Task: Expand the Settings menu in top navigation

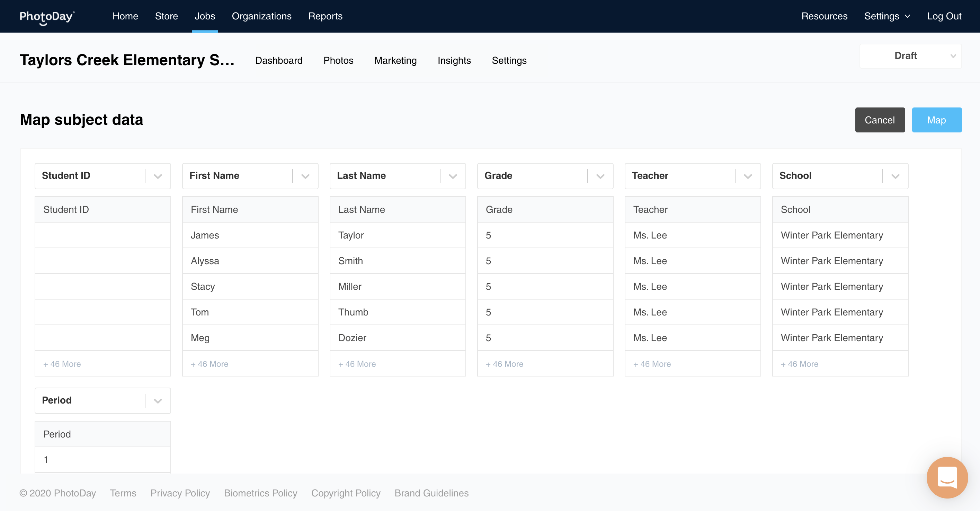Action: (x=887, y=16)
